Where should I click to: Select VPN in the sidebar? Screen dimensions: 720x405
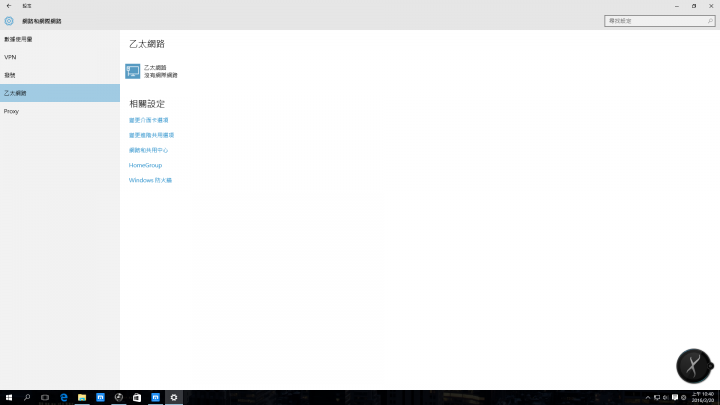60,57
